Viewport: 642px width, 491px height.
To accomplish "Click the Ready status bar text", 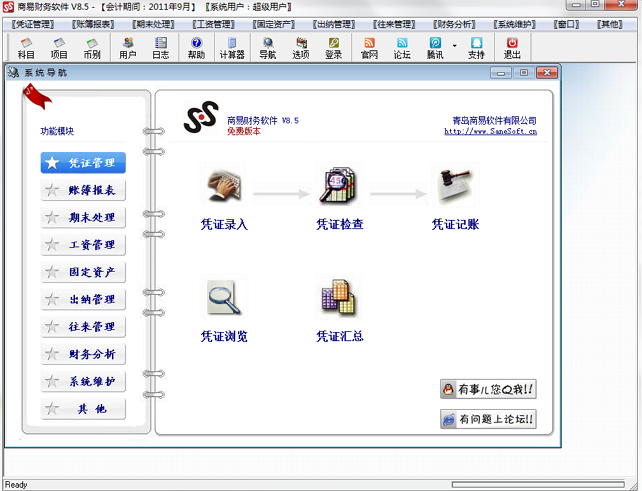I will (16, 485).
